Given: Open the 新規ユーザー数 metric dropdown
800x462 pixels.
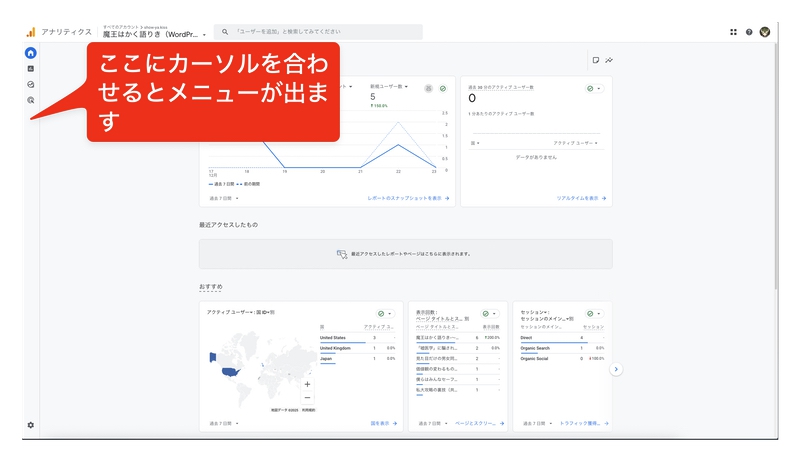Looking at the screenshot, I should 389,87.
